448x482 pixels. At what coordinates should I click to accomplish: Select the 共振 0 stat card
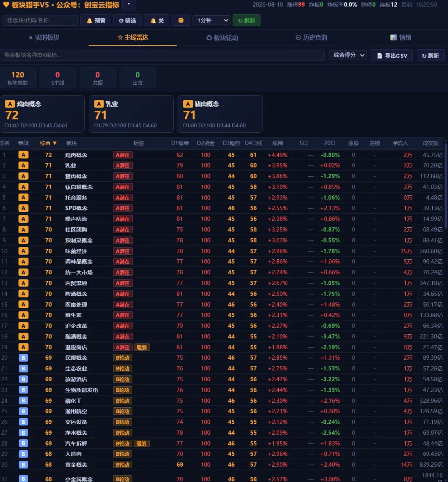click(x=97, y=78)
